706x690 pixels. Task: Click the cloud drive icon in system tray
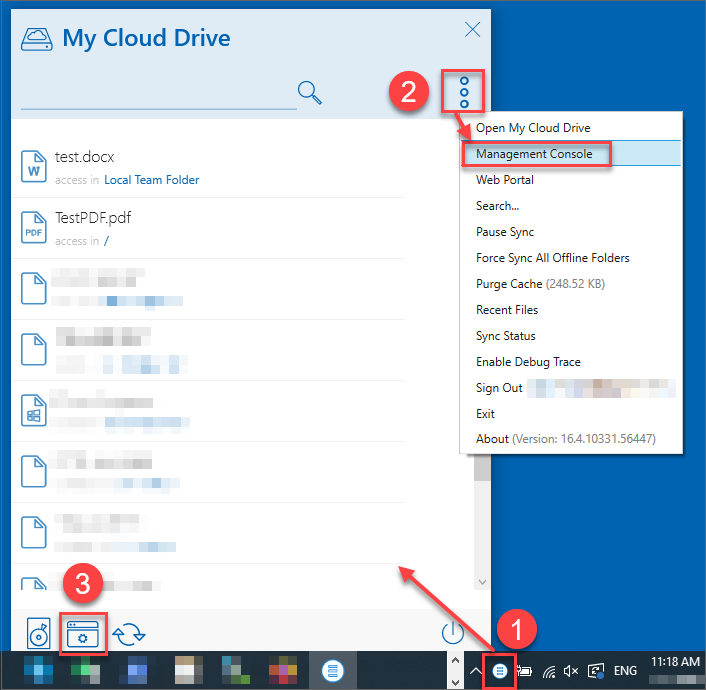coord(499,671)
